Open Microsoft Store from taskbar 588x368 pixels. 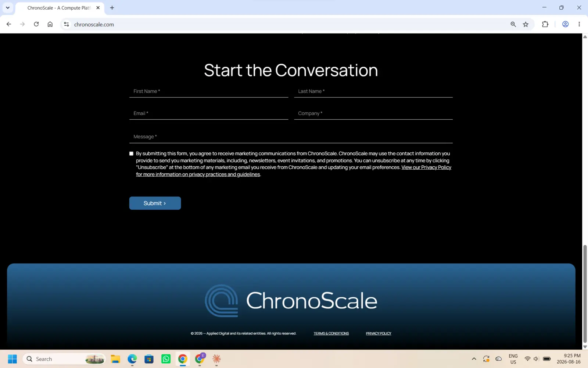point(149,359)
